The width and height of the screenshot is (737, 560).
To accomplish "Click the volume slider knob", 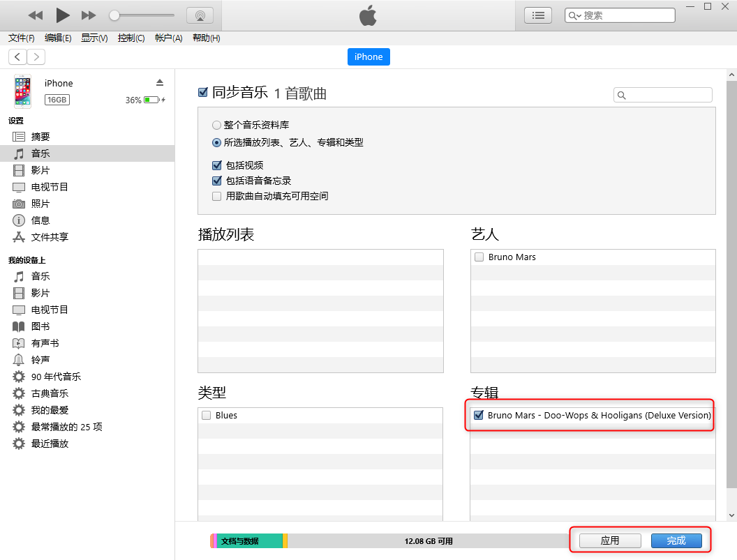I will [x=114, y=15].
